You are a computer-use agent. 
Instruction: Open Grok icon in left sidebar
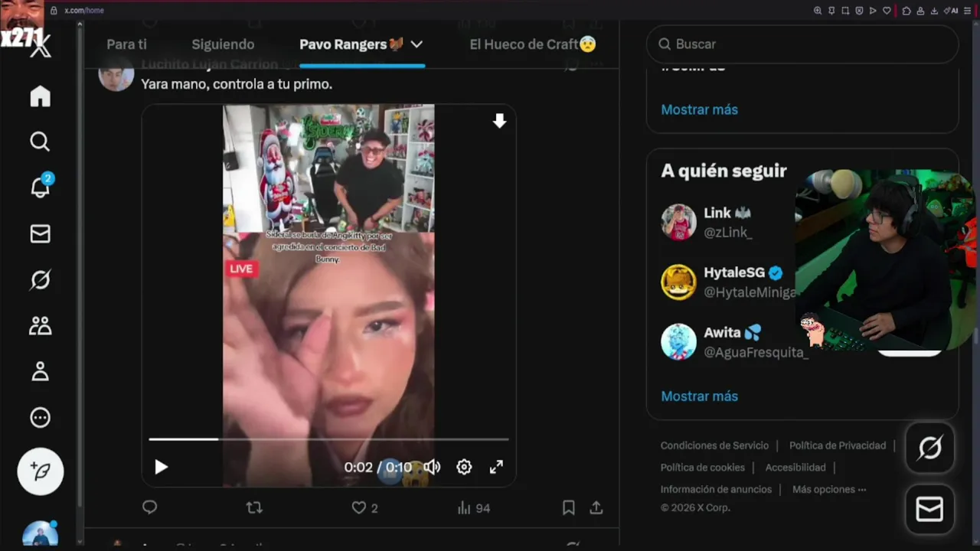pyautogui.click(x=40, y=280)
